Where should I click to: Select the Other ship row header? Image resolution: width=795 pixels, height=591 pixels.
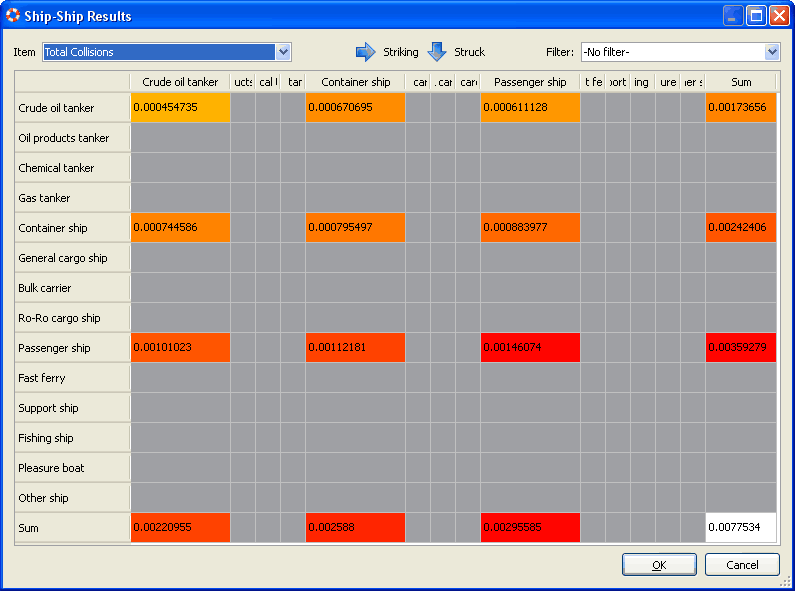[x=73, y=498]
